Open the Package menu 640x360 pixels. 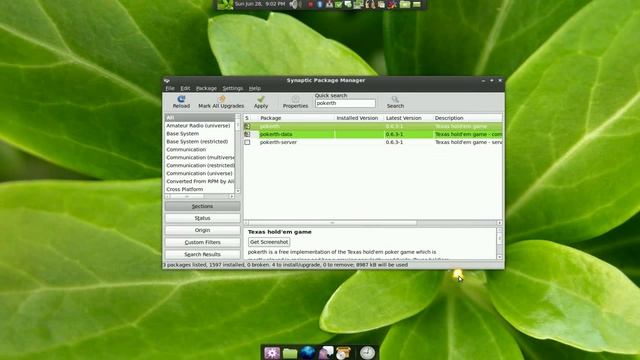pyautogui.click(x=207, y=88)
